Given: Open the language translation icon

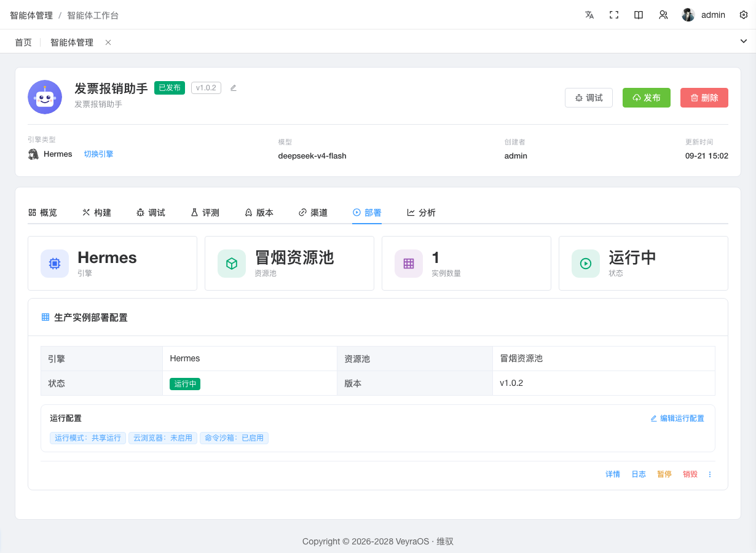Looking at the screenshot, I should [x=589, y=15].
